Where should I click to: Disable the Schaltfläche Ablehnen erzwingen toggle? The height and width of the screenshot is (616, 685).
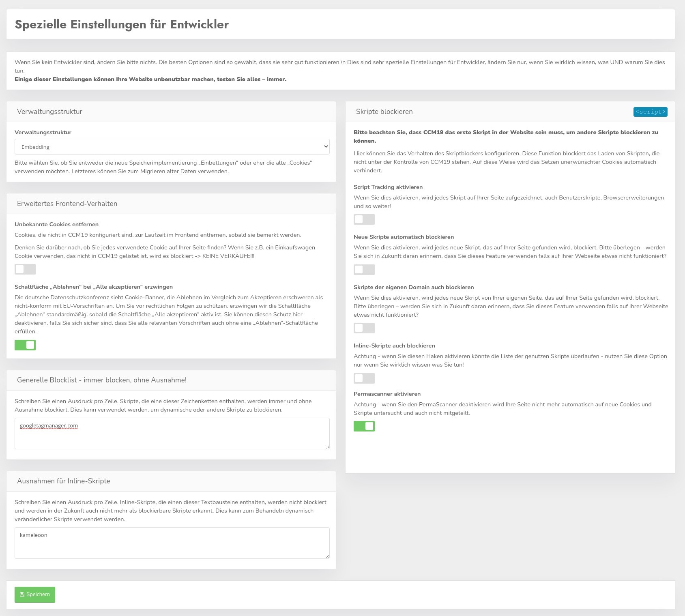(25, 345)
